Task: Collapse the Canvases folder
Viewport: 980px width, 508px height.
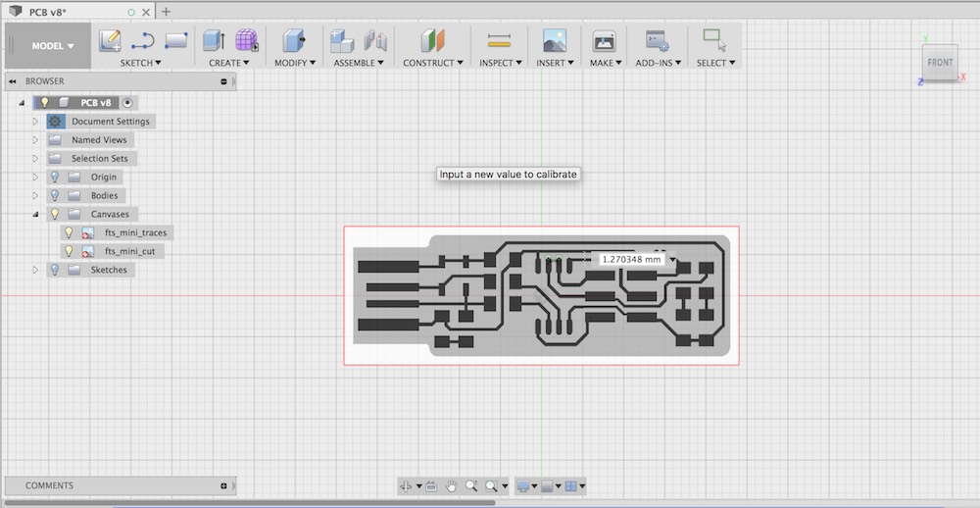Action: click(35, 214)
